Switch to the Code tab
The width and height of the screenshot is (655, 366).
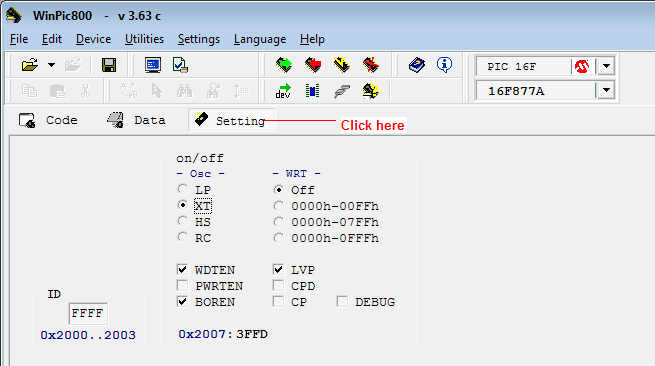pyautogui.click(x=48, y=120)
